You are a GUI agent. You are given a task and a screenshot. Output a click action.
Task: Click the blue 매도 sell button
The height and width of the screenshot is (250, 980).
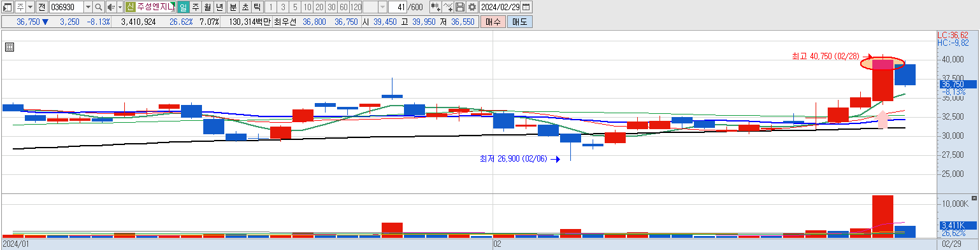coord(519,22)
